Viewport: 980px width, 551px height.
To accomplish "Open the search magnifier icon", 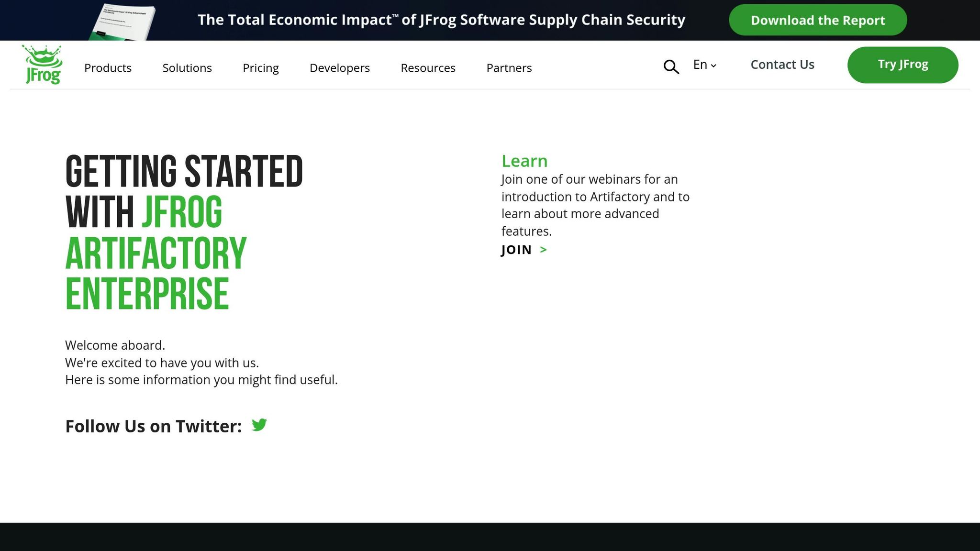I will point(671,67).
